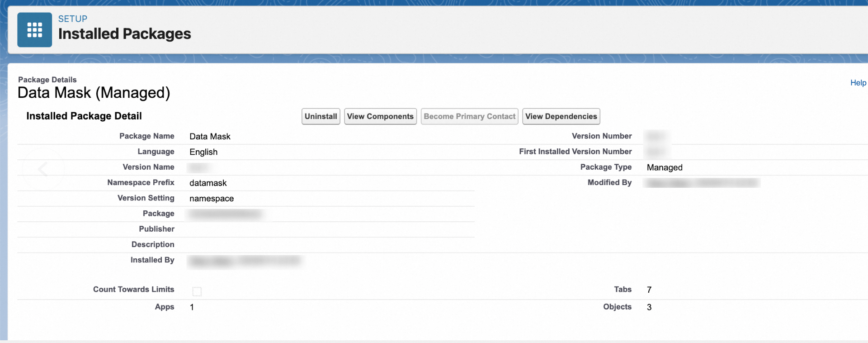
Task: Click the 'Installed Package Detail' section heading
Action: [x=84, y=116]
